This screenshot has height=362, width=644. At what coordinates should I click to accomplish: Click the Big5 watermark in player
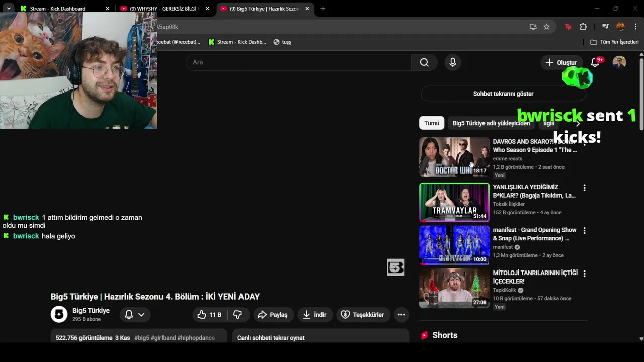pos(395,267)
